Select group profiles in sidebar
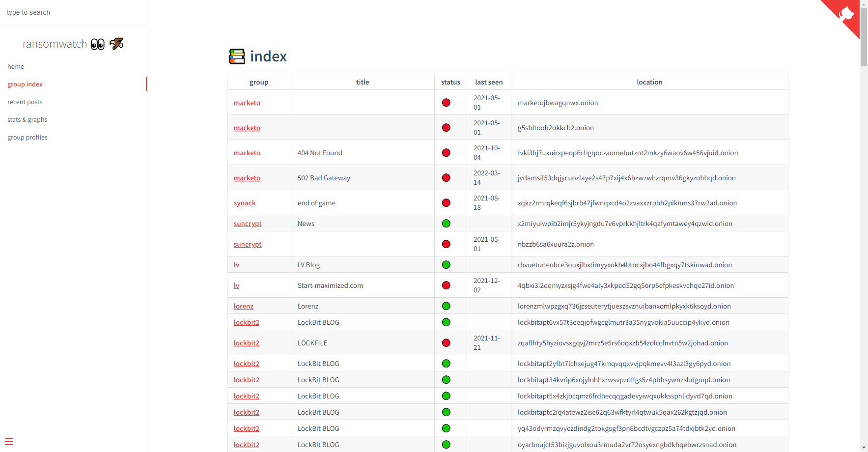 click(28, 138)
